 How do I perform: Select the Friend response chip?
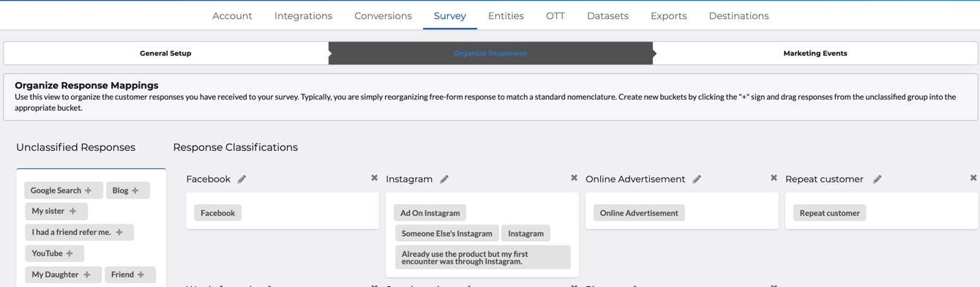coord(130,275)
